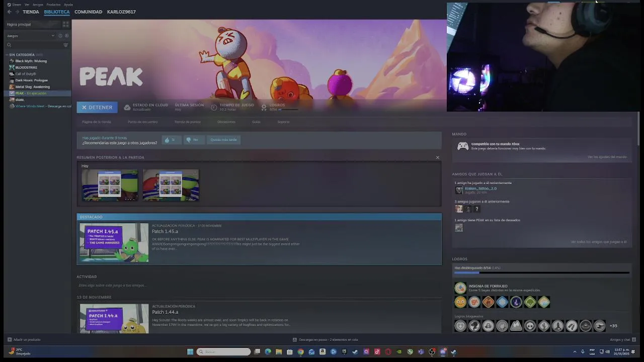Open the Patch 1.44.a update title
This screenshot has height=362, width=644.
coord(165,312)
